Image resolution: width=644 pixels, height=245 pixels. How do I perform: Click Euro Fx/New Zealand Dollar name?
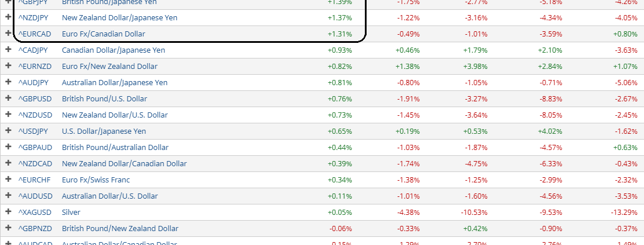109,67
